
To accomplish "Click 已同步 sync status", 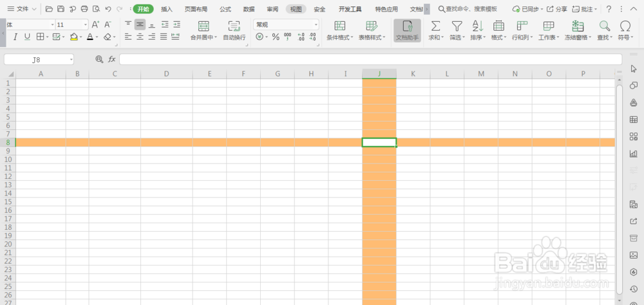I will 528,9.
